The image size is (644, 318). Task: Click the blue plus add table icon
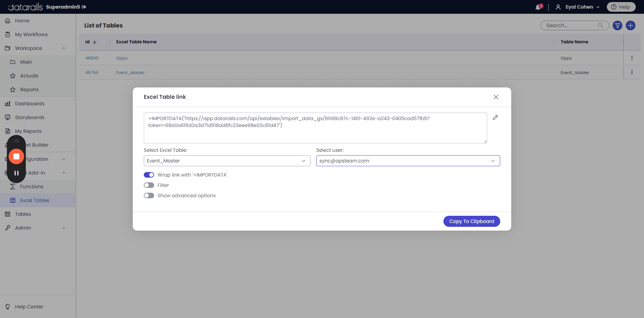[631, 25]
